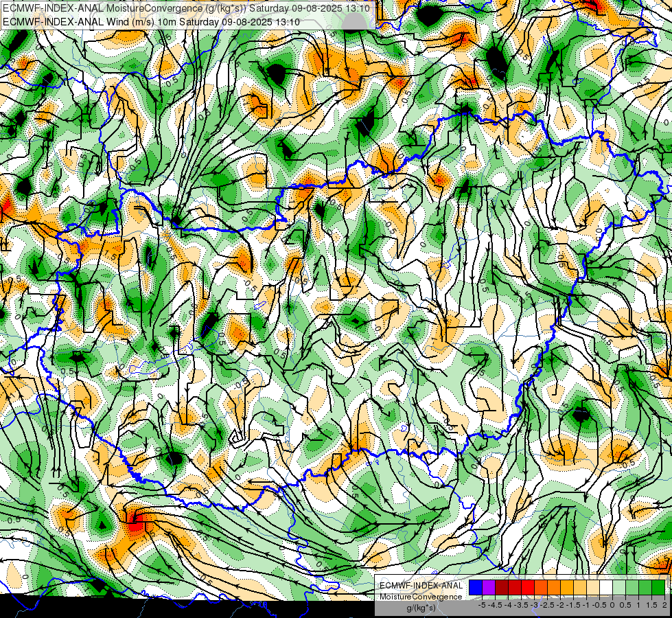This screenshot has height=618, width=672.
Task: Click the palest green legend swatch
Action: point(619,588)
